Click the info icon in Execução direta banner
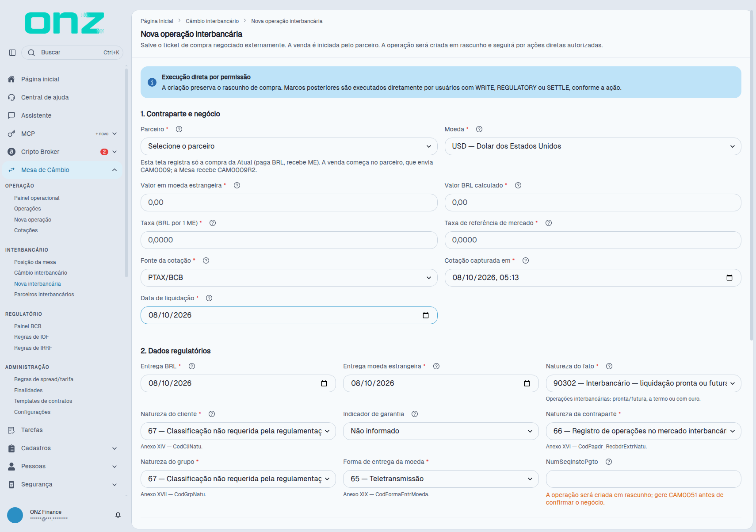This screenshot has width=756, height=532. pos(152,82)
